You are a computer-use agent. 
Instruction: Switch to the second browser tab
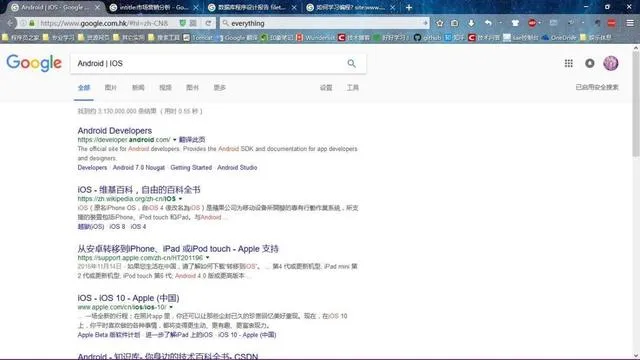[x=153, y=7]
